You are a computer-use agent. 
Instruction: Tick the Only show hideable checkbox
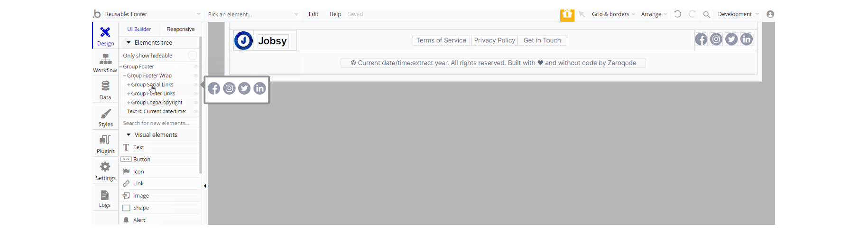click(x=193, y=56)
